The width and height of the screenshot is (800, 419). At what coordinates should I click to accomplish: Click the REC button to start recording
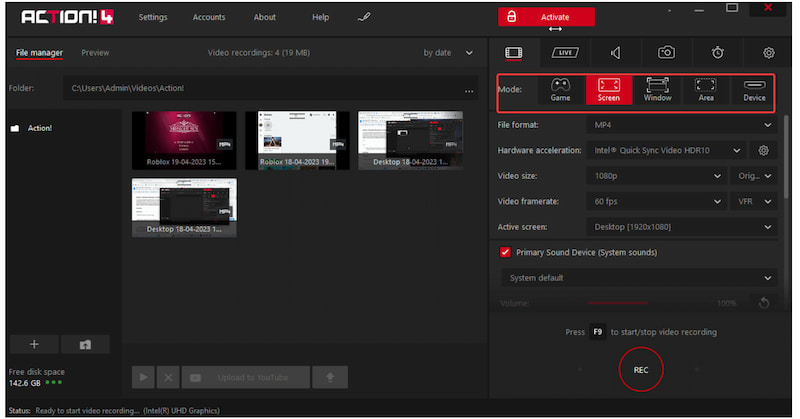click(x=640, y=369)
